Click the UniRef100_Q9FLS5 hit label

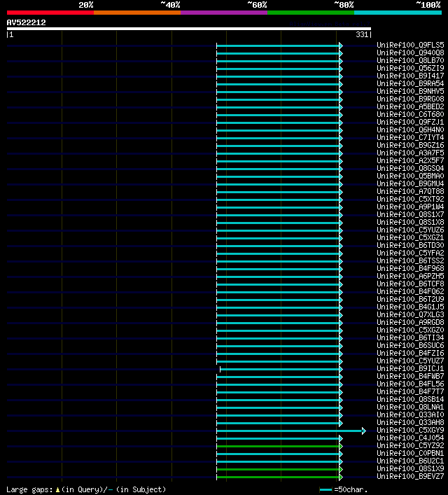(x=410, y=45)
